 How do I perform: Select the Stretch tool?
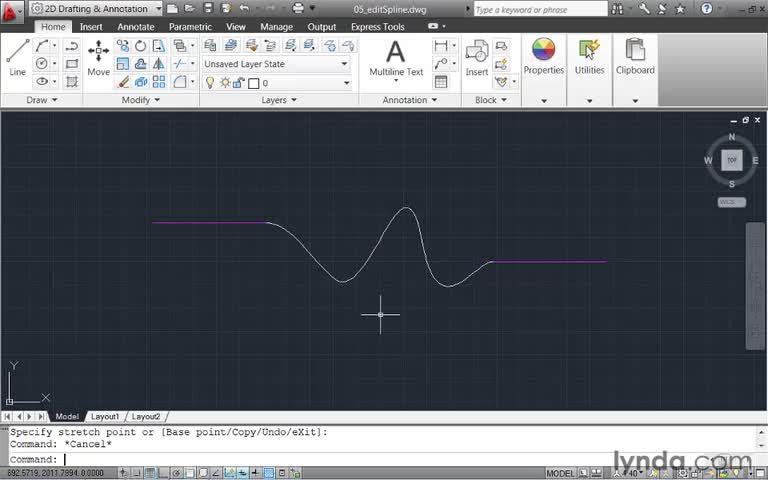point(158,46)
